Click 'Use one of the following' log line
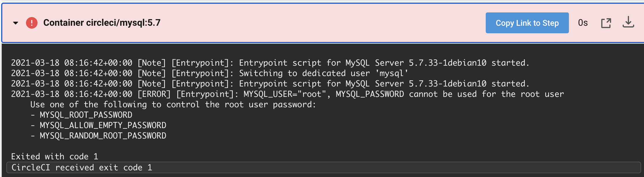Viewport: 644px width, 177px height. click(x=173, y=105)
